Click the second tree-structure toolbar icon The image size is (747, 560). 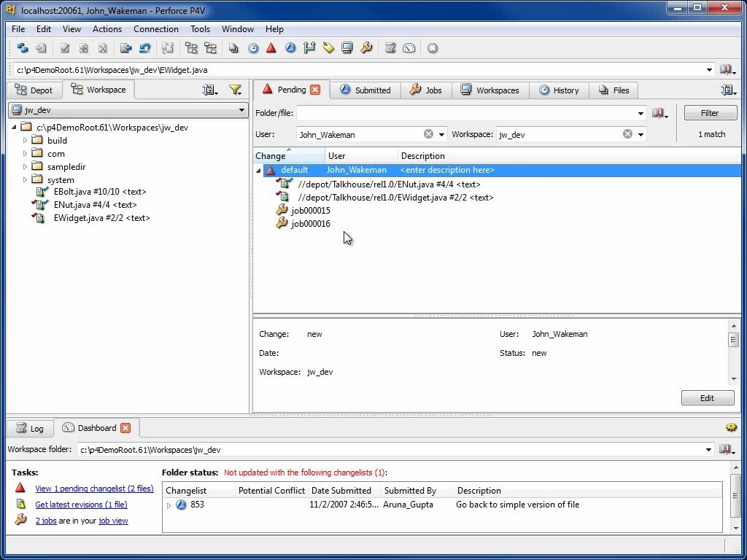pyautogui.click(x=210, y=48)
